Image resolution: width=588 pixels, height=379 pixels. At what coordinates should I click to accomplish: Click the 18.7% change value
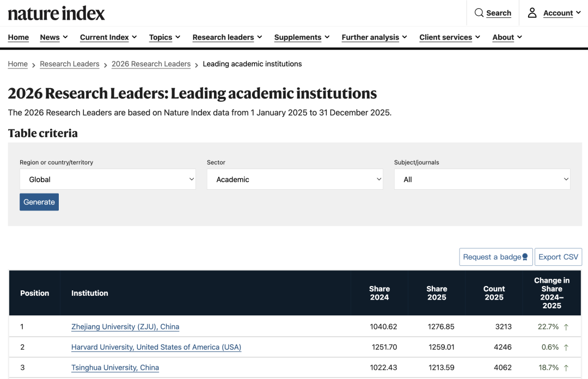point(549,368)
